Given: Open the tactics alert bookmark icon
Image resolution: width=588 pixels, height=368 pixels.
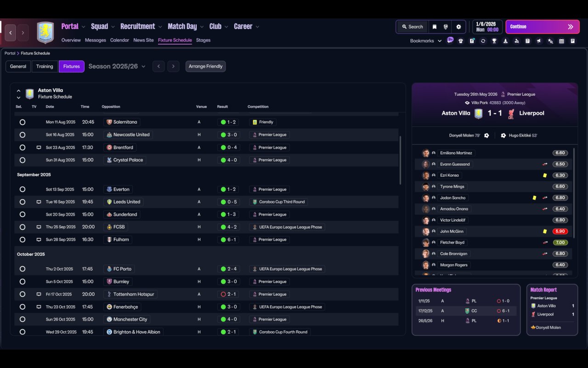Looking at the screenshot, I should pyautogui.click(x=472, y=41).
